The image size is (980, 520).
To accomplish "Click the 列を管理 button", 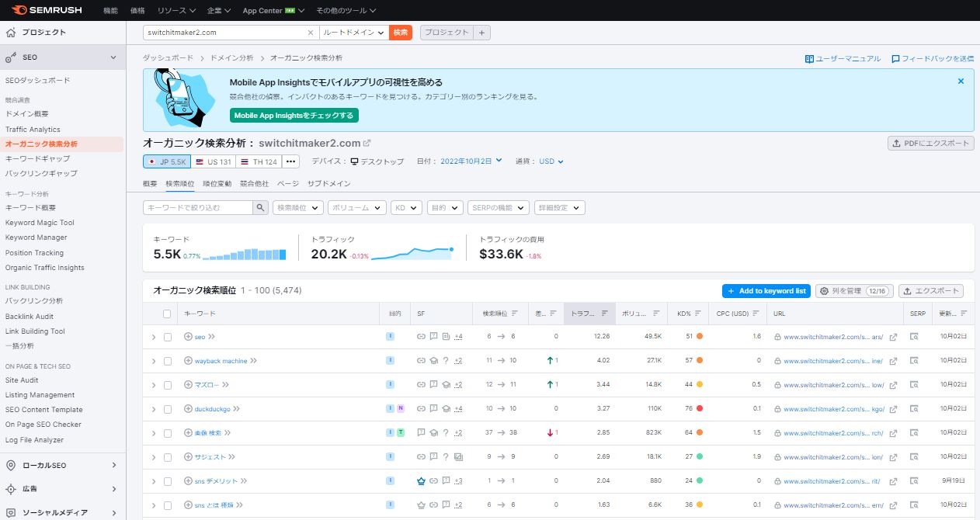I will (853, 291).
